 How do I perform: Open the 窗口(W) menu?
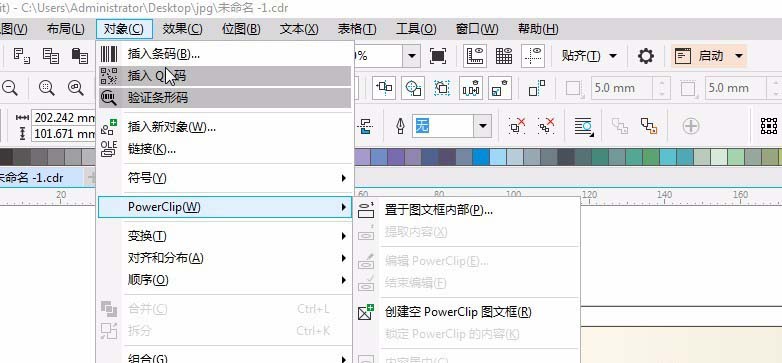tap(477, 29)
